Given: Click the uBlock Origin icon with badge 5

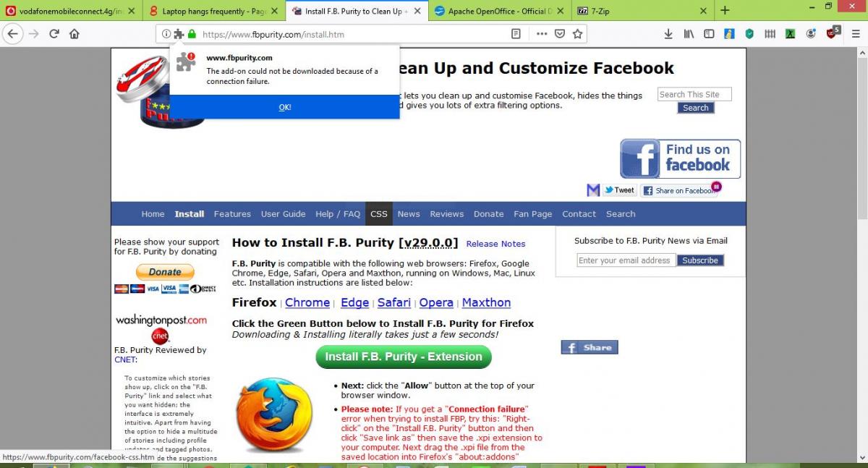Looking at the screenshot, I should tap(832, 33).
